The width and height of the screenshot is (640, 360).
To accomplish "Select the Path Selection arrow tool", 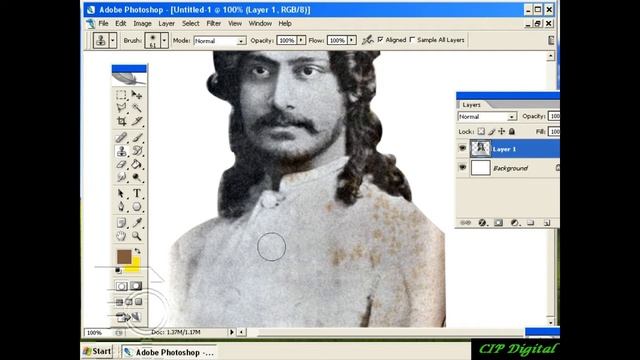I will coord(121,193).
